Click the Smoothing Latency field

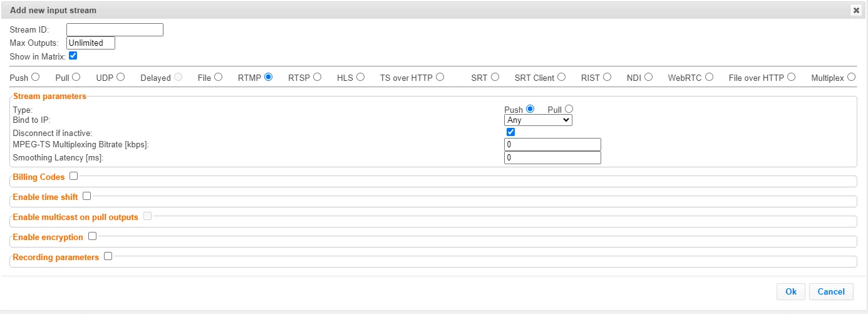coord(552,158)
